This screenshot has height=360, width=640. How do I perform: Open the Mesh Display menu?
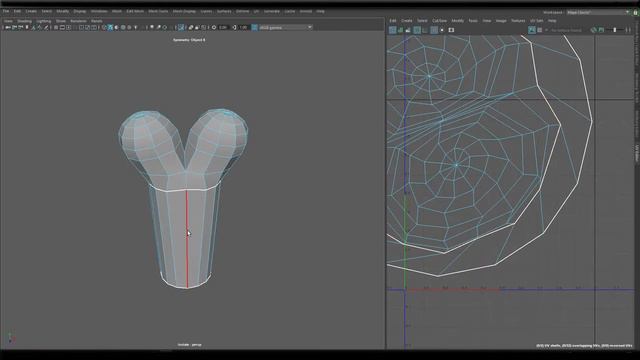pos(184,11)
